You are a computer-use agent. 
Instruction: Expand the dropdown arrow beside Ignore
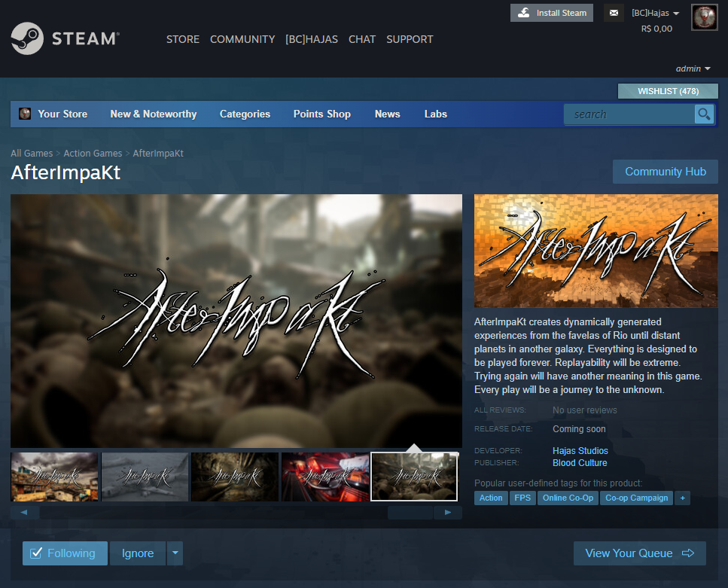pyautogui.click(x=175, y=553)
